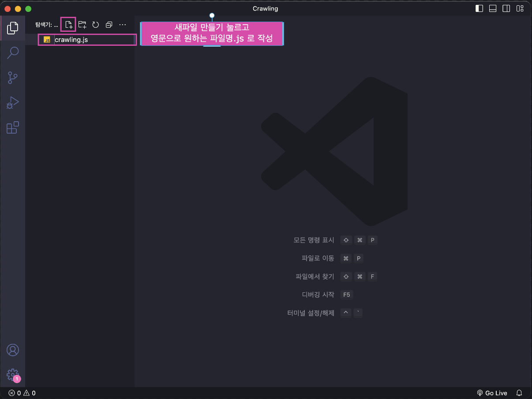532x399 pixels.
Task: Click the 모든 명령 표시 text
Action: [x=314, y=240]
